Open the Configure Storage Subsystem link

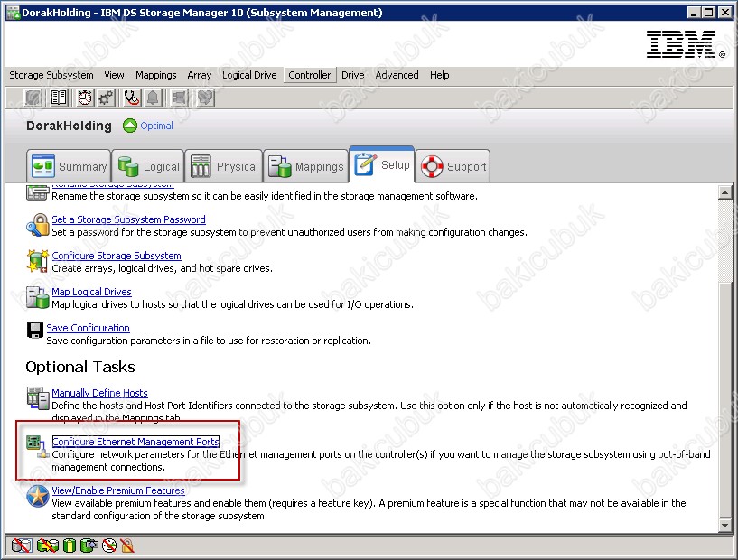(117, 256)
